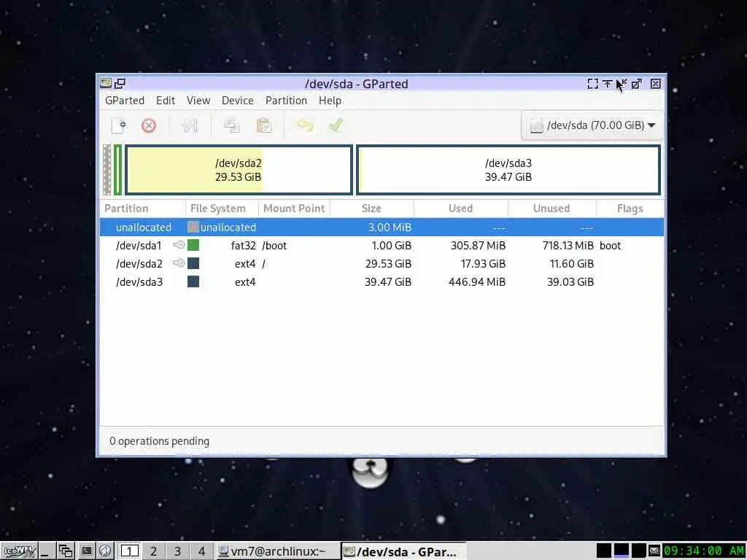This screenshot has height=560, width=747.
Task: Click the fullscreen icon in title bar
Action: tap(592, 84)
